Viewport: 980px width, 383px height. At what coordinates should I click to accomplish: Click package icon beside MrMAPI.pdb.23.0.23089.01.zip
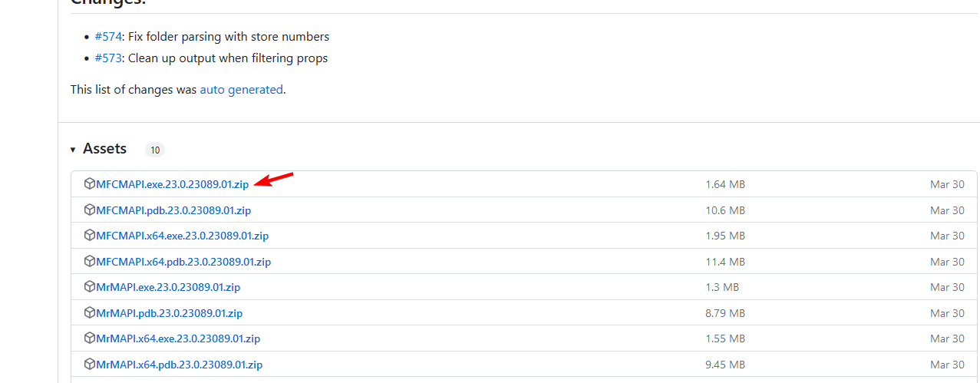[89, 313]
